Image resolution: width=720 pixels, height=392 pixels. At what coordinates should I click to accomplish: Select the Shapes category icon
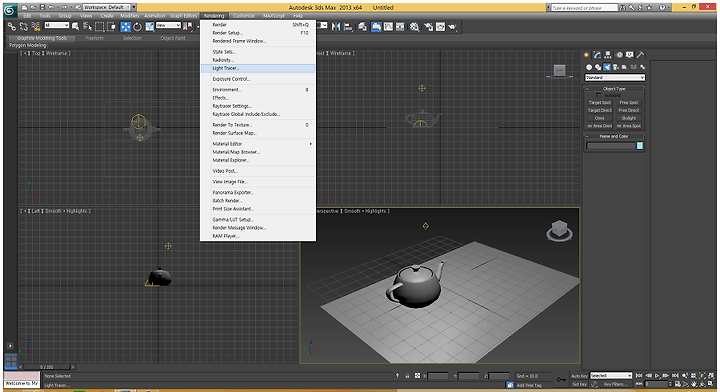point(598,67)
